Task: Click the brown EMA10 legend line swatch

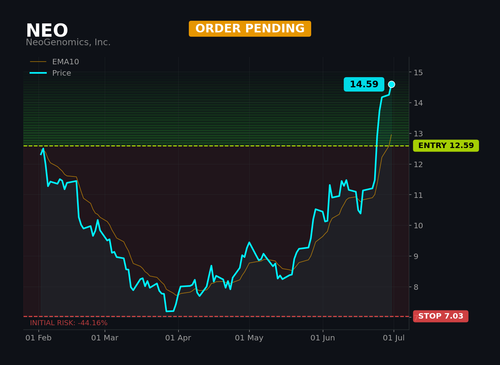Action: click(38, 62)
